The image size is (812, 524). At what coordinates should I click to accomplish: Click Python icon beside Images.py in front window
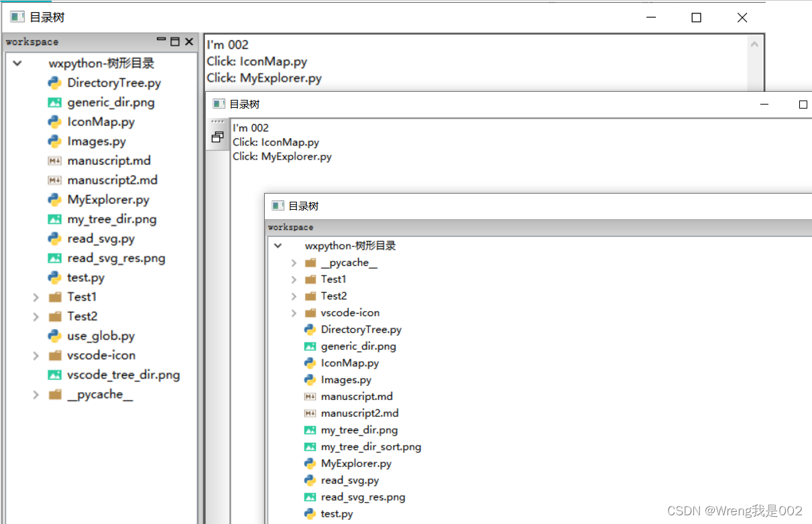[x=310, y=380]
